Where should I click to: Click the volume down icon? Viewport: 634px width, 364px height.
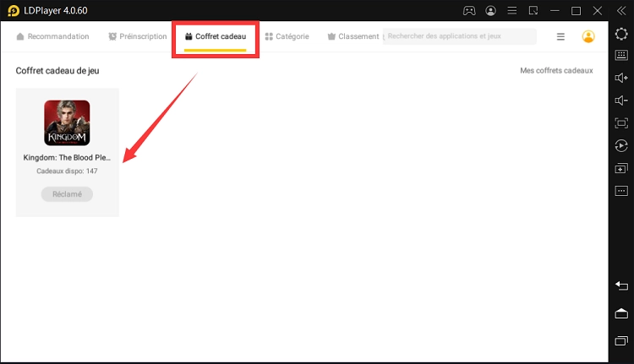tap(621, 101)
